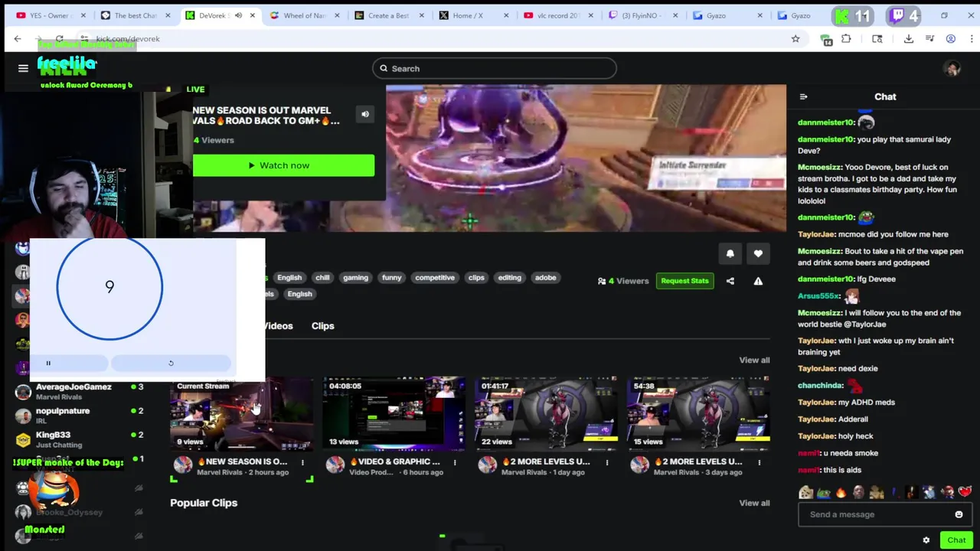The width and height of the screenshot is (980, 551).
Task: Click the Request Stats button
Action: [x=684, y=281]
